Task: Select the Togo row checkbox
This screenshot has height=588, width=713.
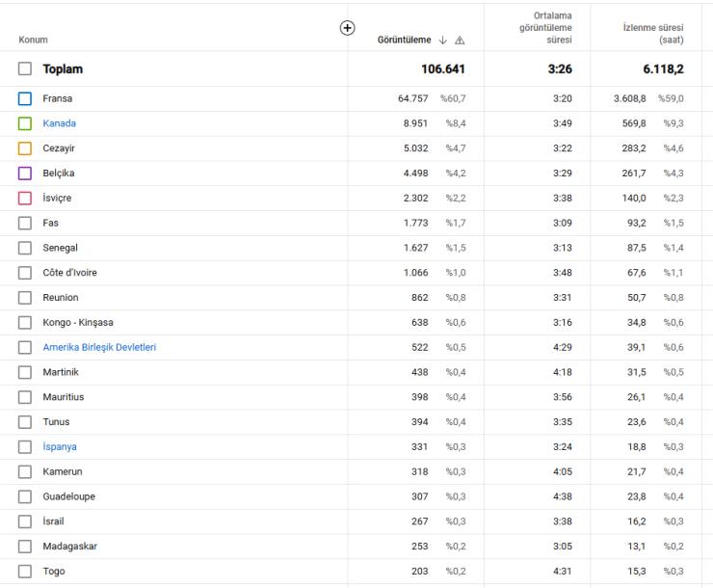Action: coord(25,572)
